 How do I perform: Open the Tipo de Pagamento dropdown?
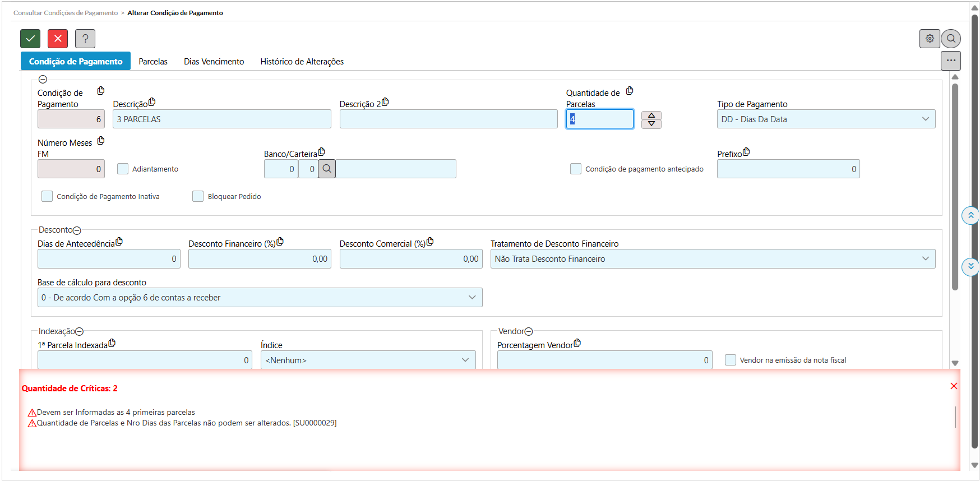(x=826, y=119)
